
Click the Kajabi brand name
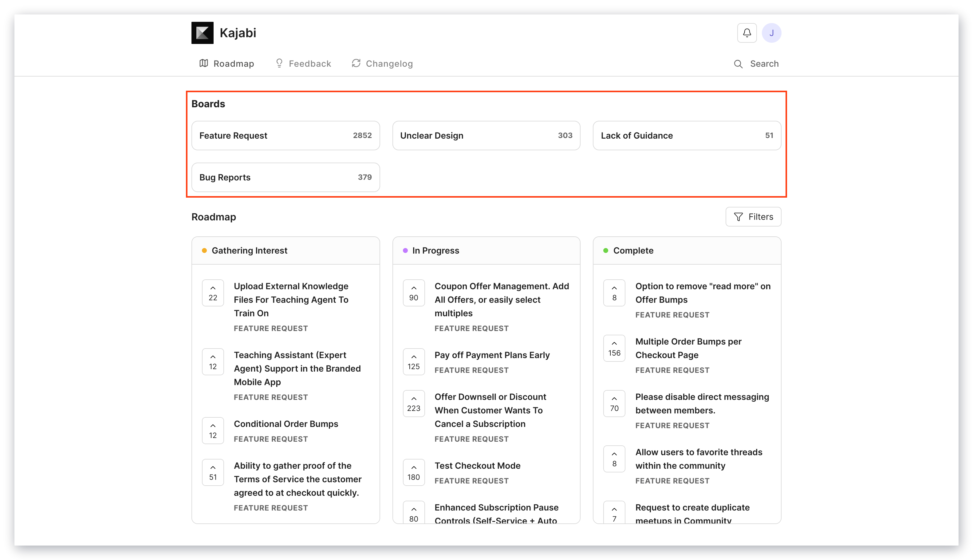click(x=238, y=33)
